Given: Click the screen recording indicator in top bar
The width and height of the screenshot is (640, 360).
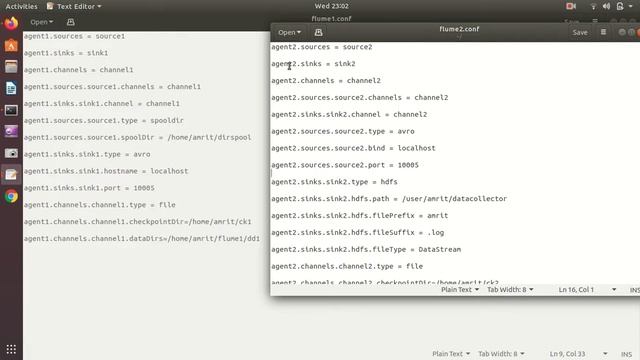Looking at the screenshot, I should point(571,6).
